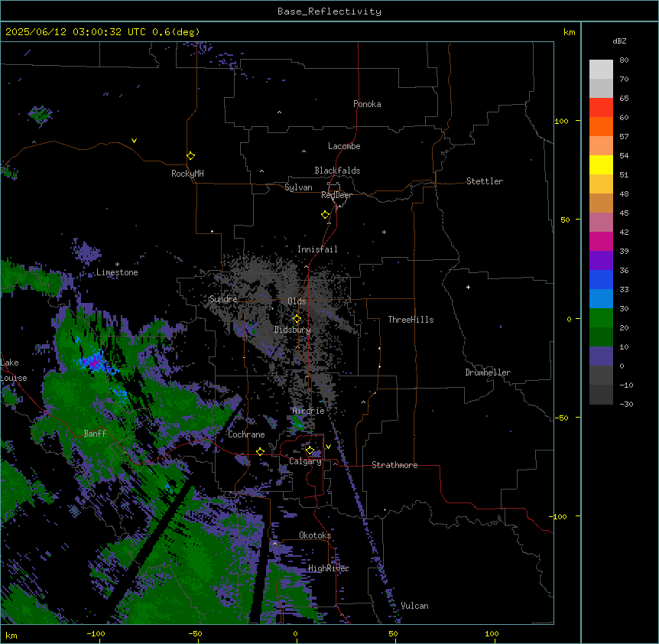Click the yellow V marker northwest of RockyMH
Image resolution: width=659 pixels, height=644 pixels.
click(x=134, y=141)
